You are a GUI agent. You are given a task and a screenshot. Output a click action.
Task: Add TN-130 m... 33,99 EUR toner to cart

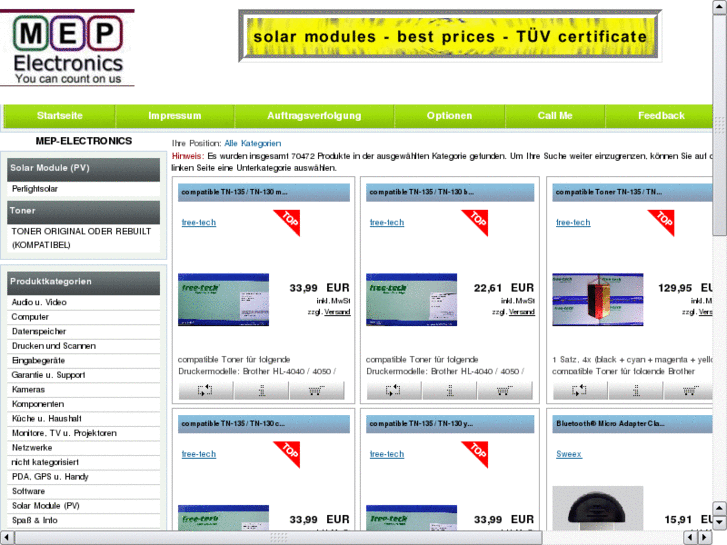coord(317,391)
